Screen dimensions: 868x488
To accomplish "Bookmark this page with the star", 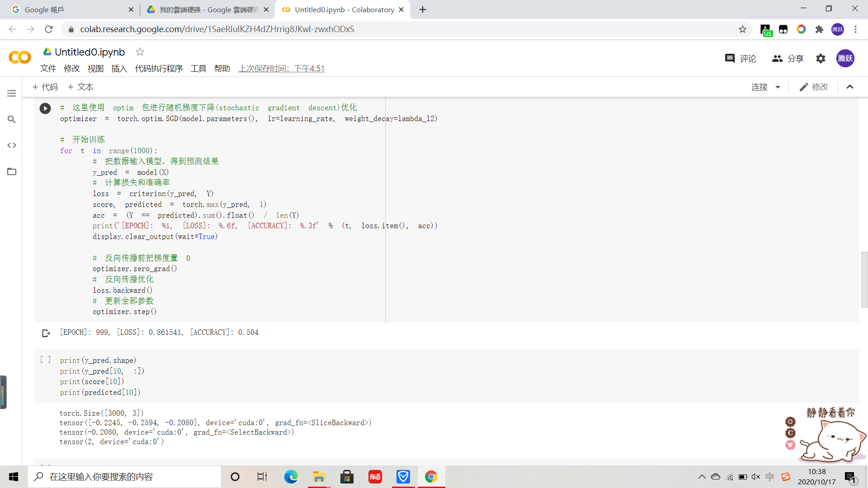I will [x=742, y=29].
